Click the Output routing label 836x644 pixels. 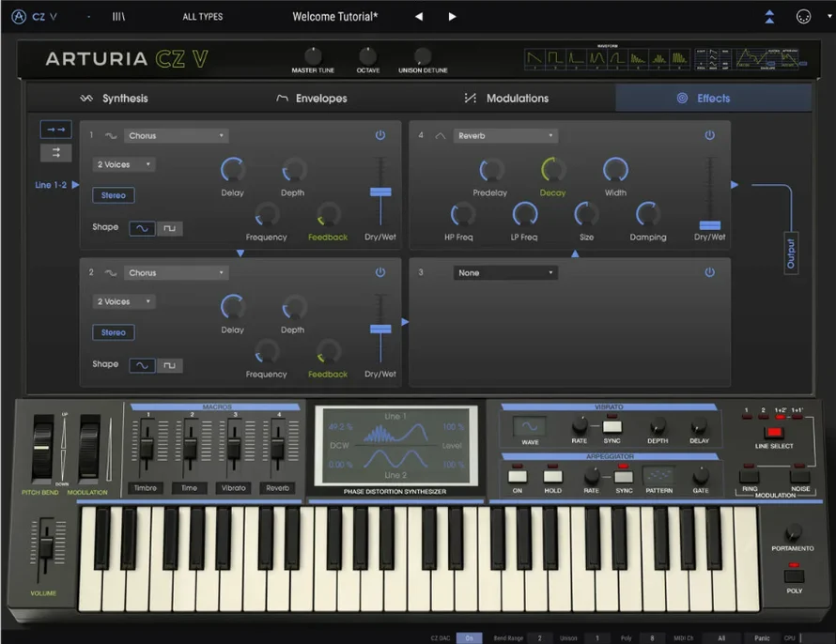pyautogui.click(x=791, y=253)
